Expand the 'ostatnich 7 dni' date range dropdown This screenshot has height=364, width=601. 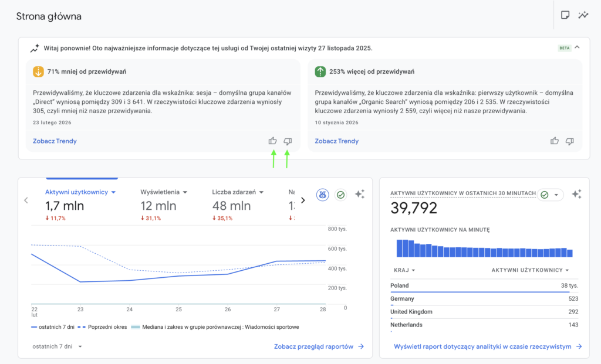tap(58, 346)
